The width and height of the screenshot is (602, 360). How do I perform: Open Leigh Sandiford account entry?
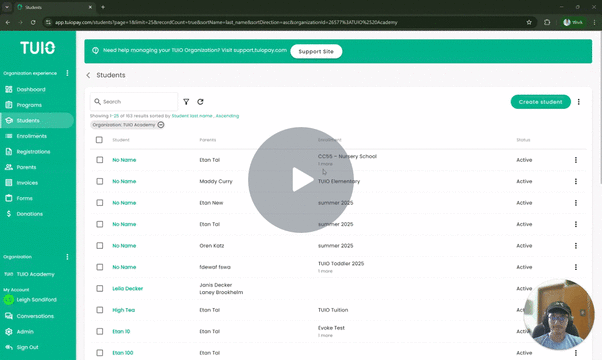[x=30, y=300]
